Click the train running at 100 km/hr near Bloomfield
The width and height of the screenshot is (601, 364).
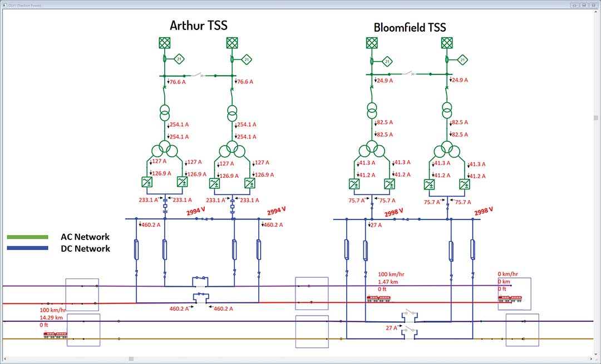pyautogui.click(x=379, y=297)
